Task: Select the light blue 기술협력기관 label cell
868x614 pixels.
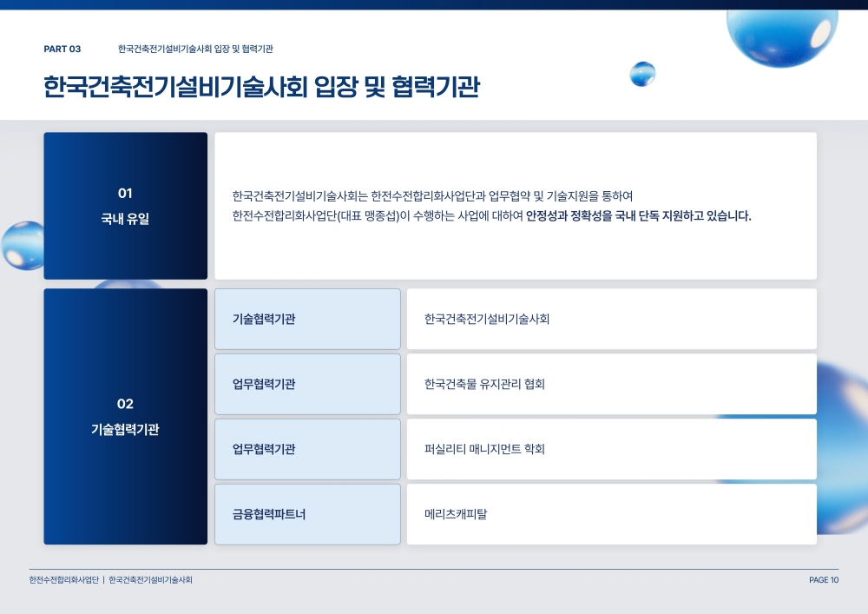Action: (x=307, y=319)
